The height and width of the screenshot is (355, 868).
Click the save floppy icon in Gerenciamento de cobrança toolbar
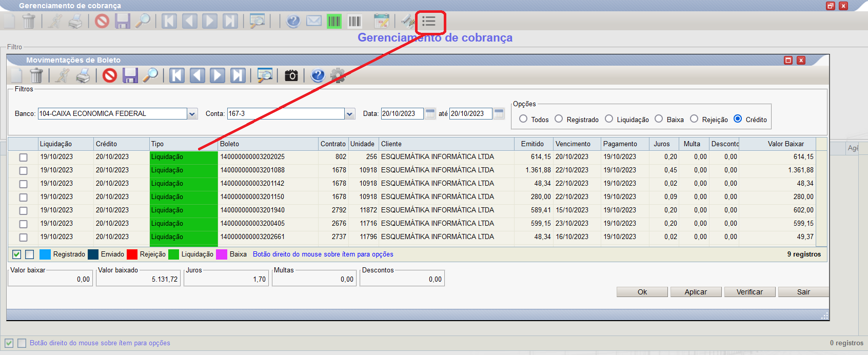pos(123,21)
